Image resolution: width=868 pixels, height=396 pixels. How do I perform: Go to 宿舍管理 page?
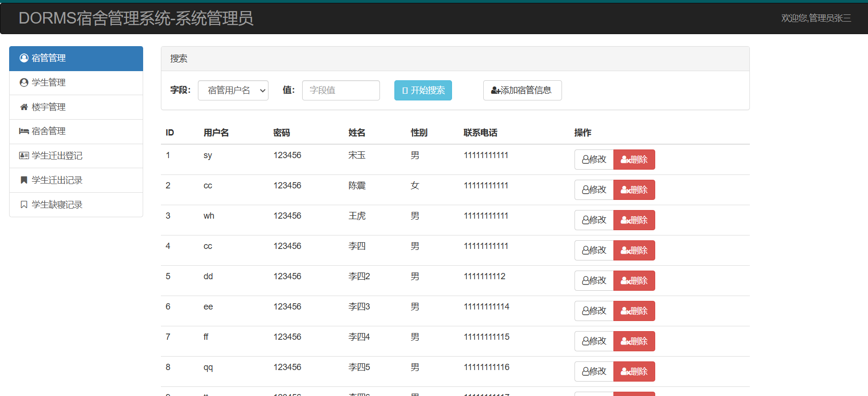coord(76,131)
